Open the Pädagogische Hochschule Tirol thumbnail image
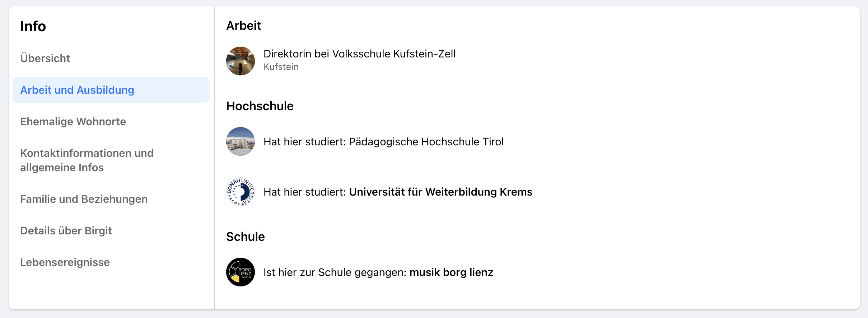The height and width of the screenshot is (318, 868). click(241, 141)
